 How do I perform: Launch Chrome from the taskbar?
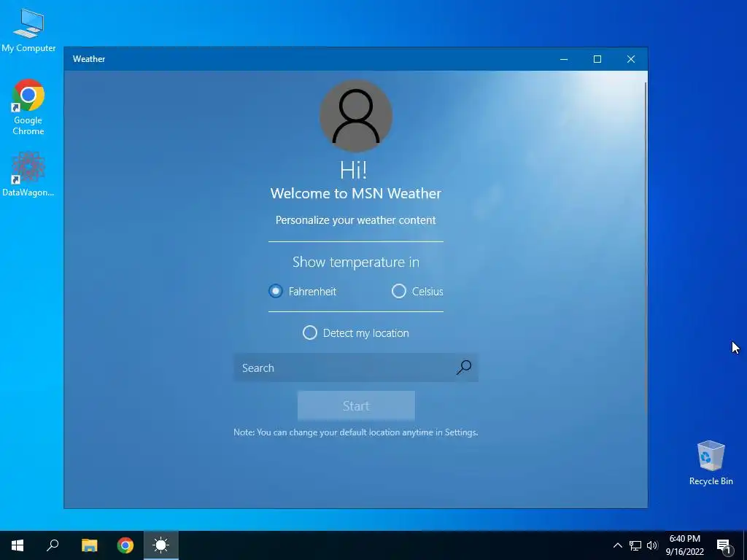tap(125, 545)
